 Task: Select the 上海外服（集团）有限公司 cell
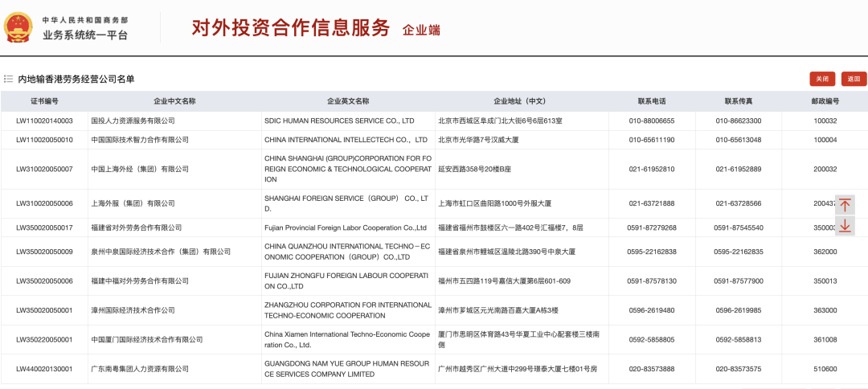133,203
